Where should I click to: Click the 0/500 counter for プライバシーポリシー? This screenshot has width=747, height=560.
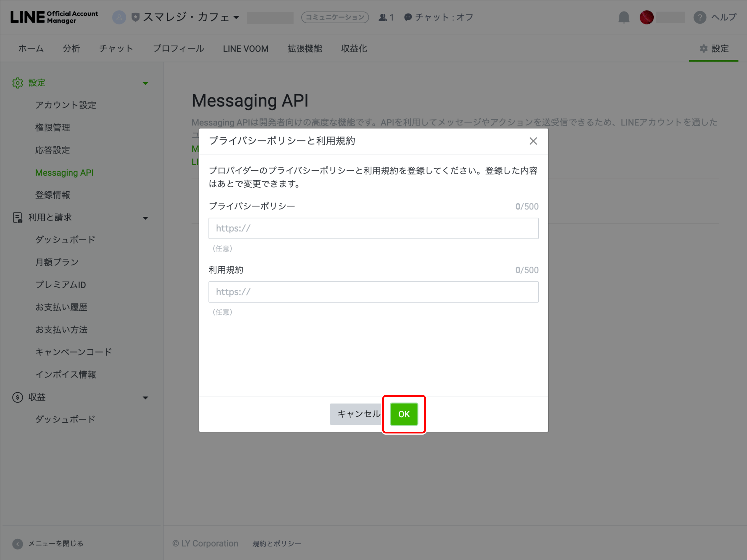click(x=527, y=206)
